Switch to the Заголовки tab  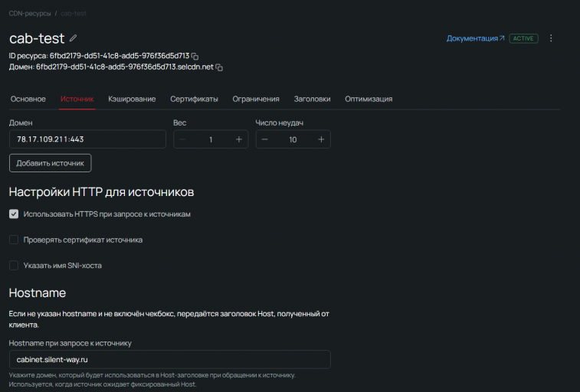tap(312, 99)
